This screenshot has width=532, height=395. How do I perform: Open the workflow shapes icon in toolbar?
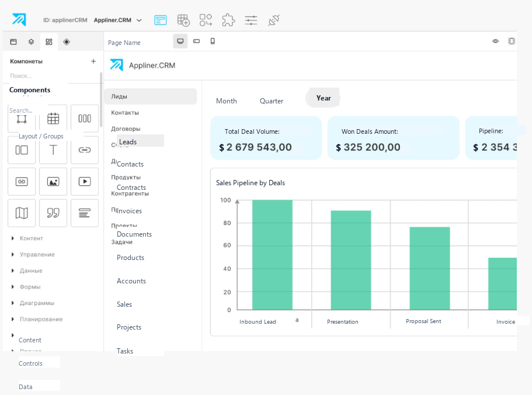tap(206, 20)
